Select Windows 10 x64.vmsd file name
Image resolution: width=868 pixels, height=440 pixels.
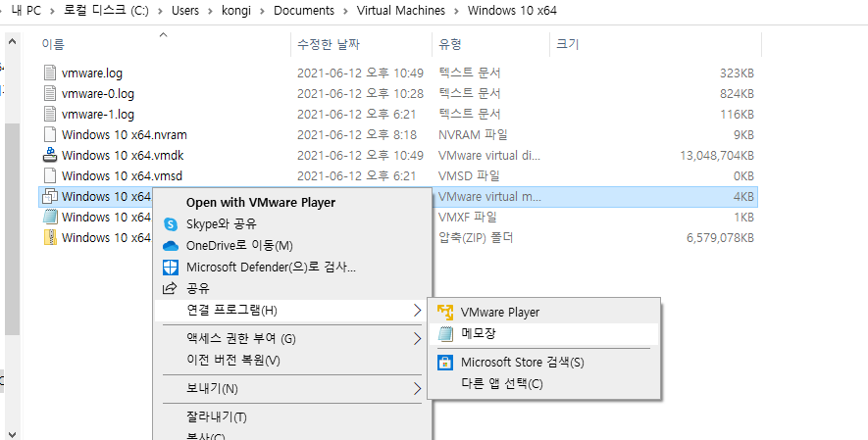coord(122,175)
